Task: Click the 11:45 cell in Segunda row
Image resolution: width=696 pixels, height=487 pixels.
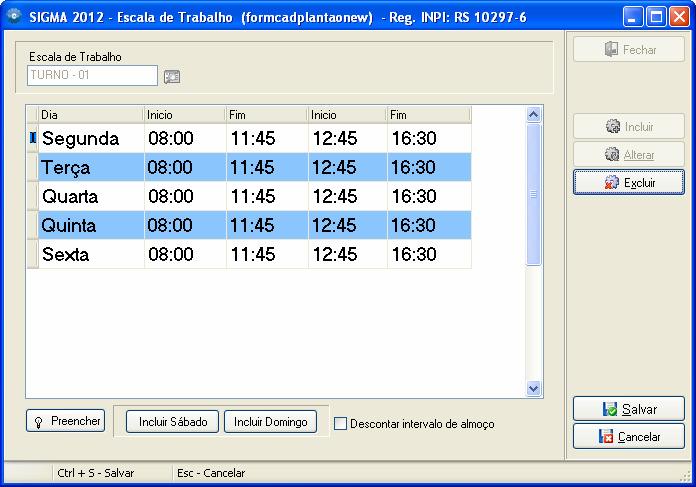Action: pos(267,139)
